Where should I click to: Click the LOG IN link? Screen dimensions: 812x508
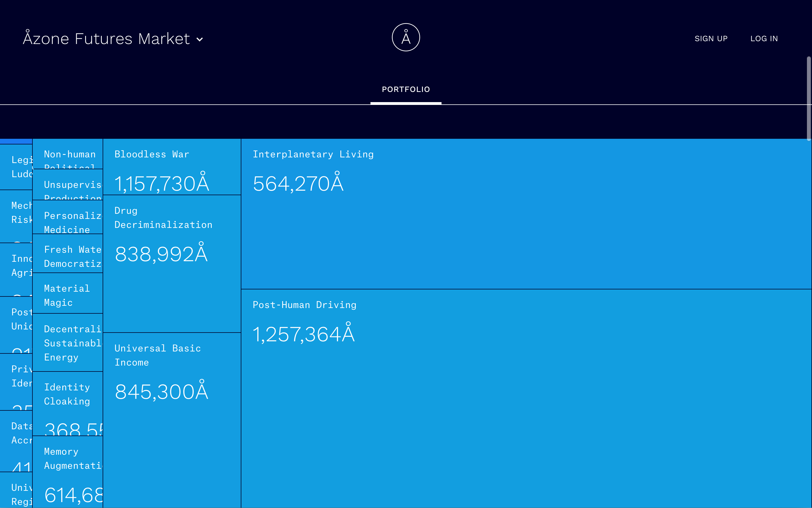tap(764, 39)
